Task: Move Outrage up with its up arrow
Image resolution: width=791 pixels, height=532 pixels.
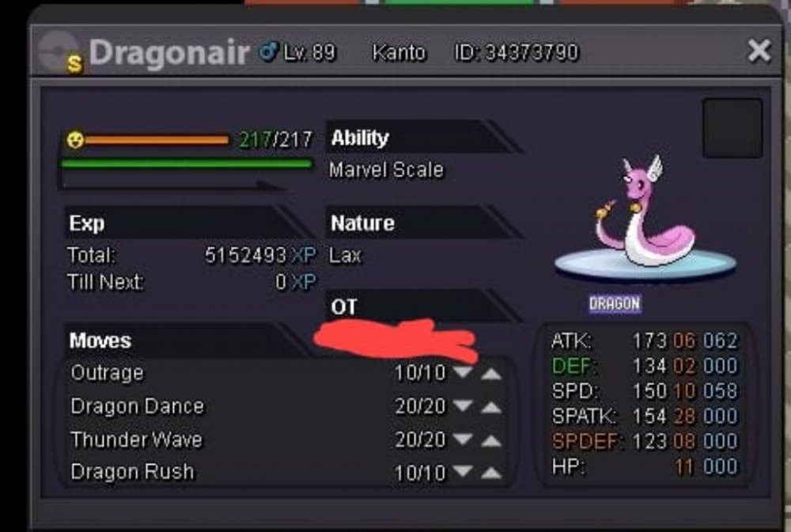Action: click(x=491, y=374)
